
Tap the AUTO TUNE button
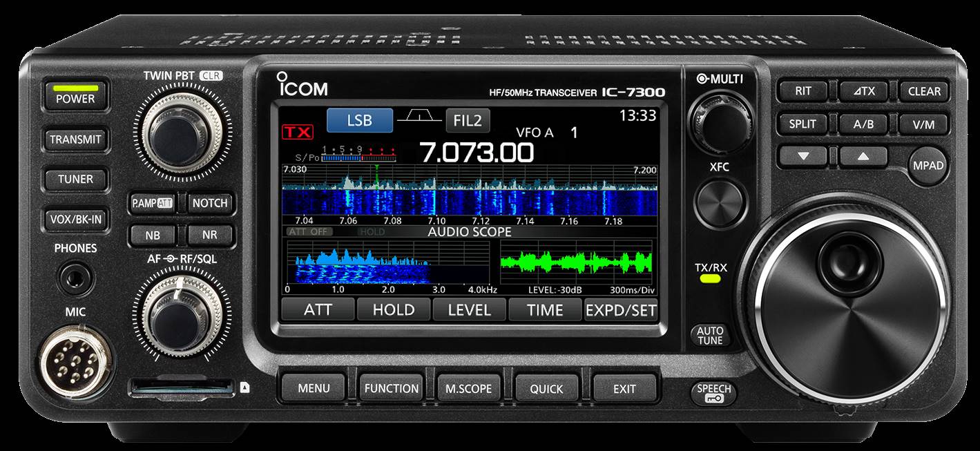tap(710, 335)
